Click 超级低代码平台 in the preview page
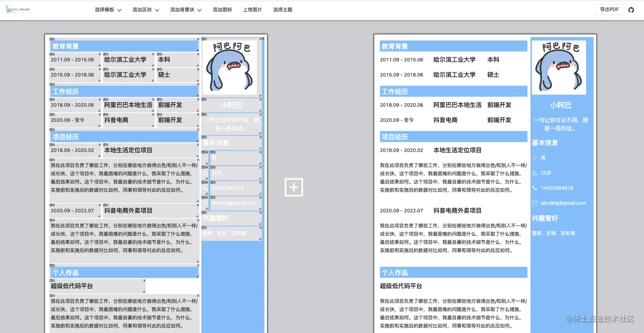Screen dimensions: 644x333 click(401, 286)
